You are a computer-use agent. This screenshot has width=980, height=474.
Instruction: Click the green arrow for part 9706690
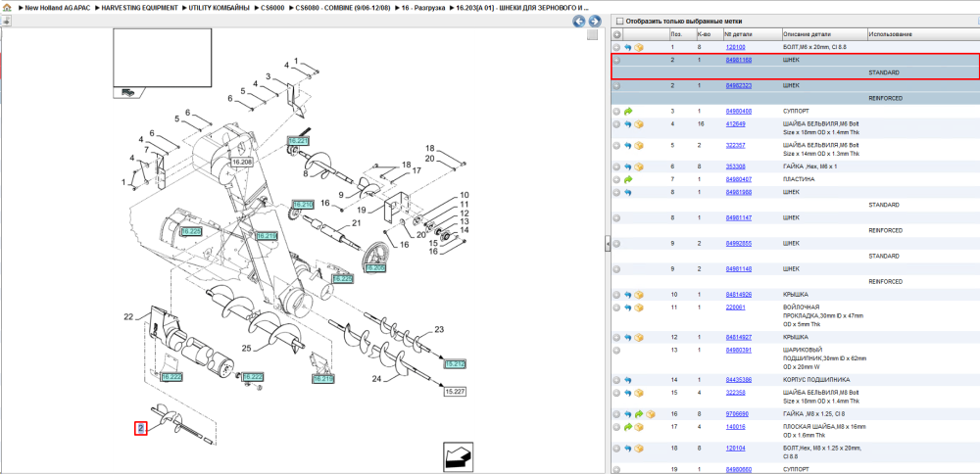click(639, 414)
